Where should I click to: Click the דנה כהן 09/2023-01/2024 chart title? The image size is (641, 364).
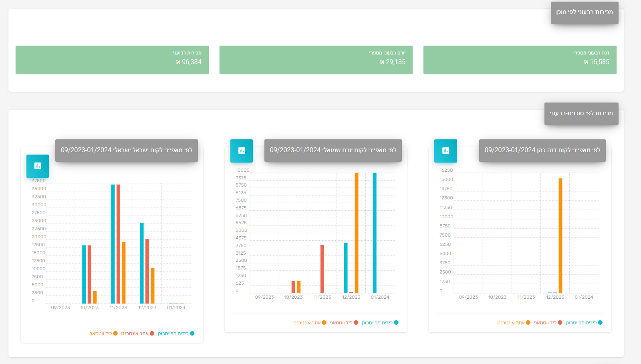tap(542, 150)
